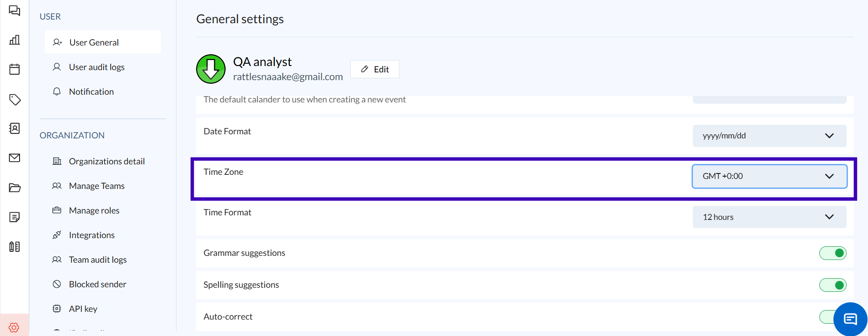
Task: Open the calendar icon in left rail
Action: (15, 69)
